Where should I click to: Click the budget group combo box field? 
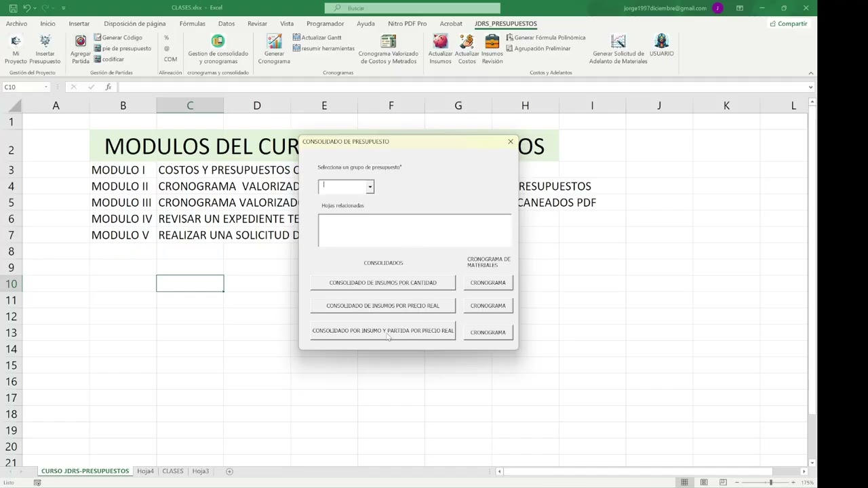pos(342,186)
